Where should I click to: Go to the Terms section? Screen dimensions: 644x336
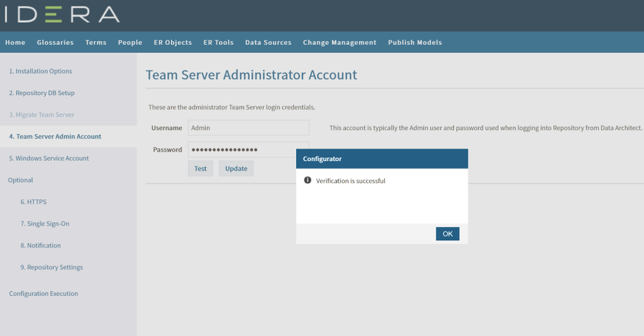pyautogui.click(x=96, y=42)
